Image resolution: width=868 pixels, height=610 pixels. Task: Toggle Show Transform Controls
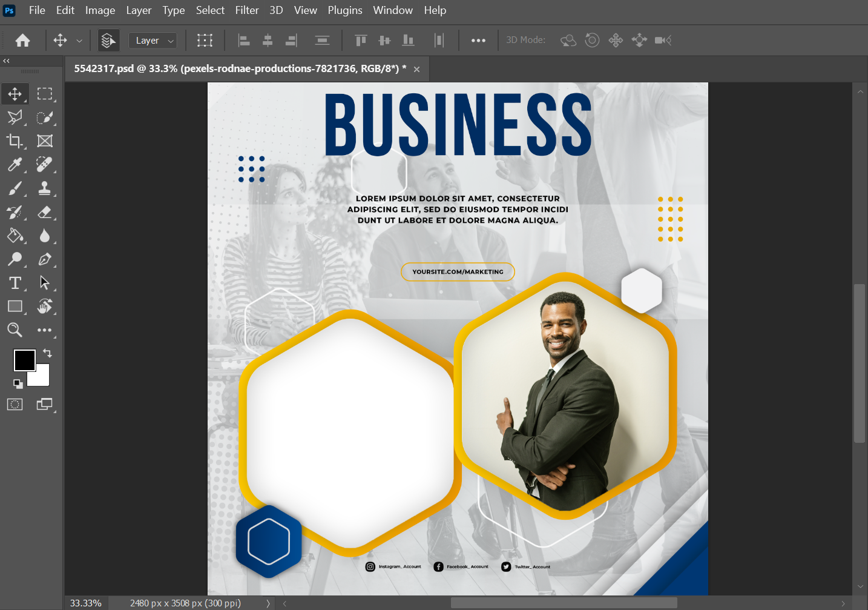[x=205, y=41]
